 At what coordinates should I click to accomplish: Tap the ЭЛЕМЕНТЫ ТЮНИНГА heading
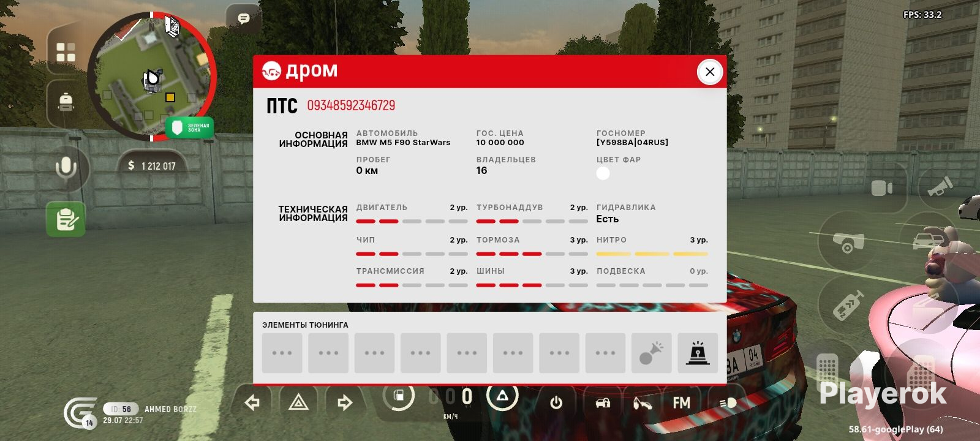click(x=305, y=325)
